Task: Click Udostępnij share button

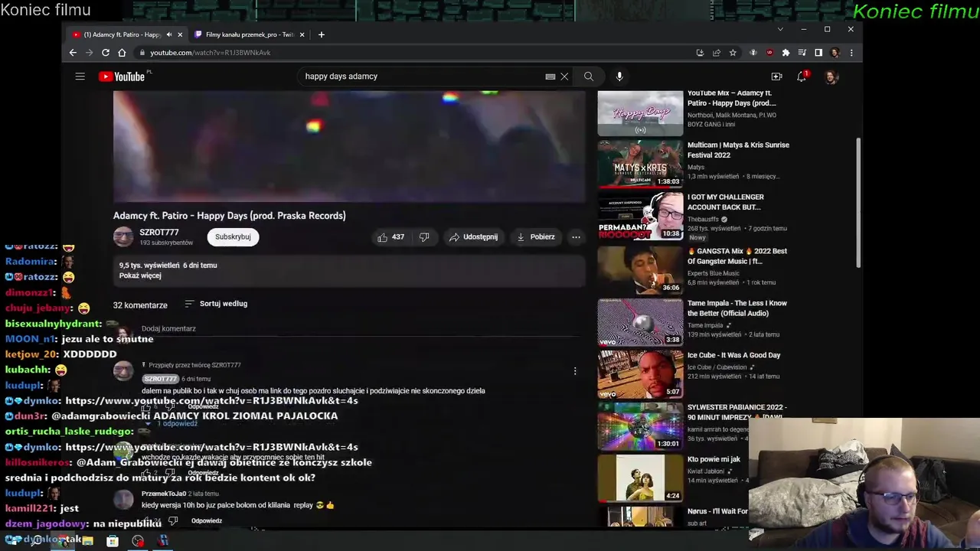Action: (x=474, y=237)
